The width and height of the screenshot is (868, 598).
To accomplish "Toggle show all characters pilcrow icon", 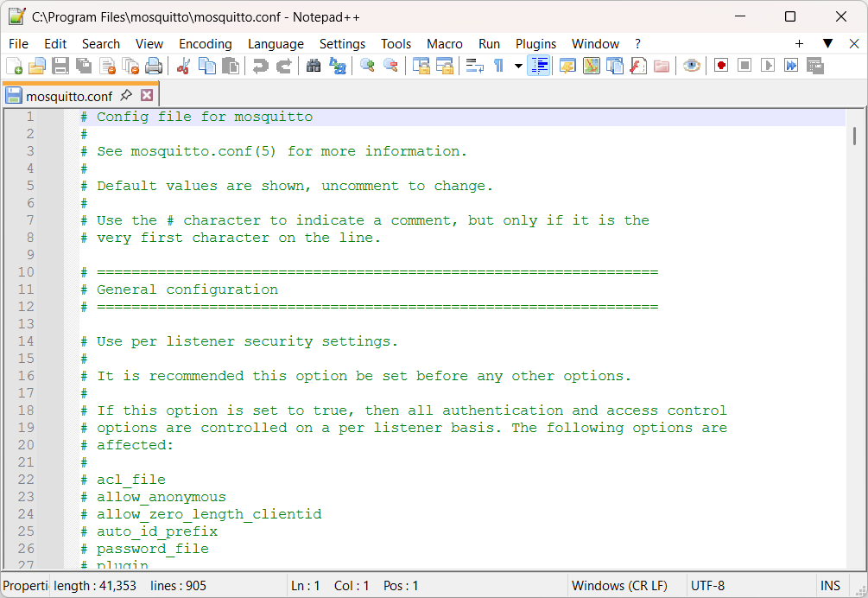I will tap(498, 66).
